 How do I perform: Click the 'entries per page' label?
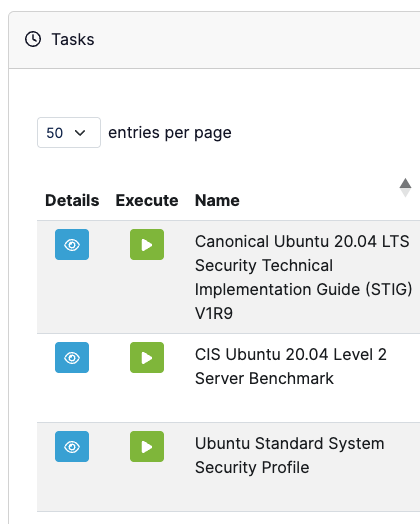point(170,133)
